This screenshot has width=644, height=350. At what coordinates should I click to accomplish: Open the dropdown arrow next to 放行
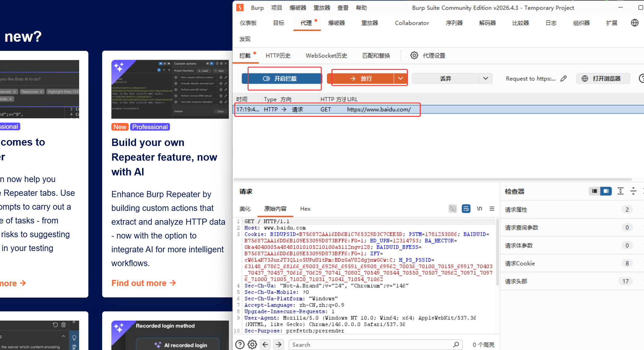(x=400, y=78)
